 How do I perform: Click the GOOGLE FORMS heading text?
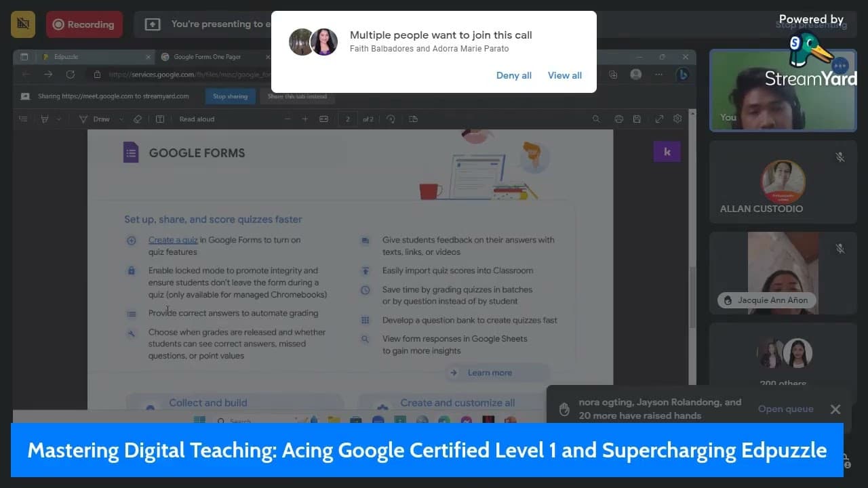pyautogui.click(x=197, y=153)
